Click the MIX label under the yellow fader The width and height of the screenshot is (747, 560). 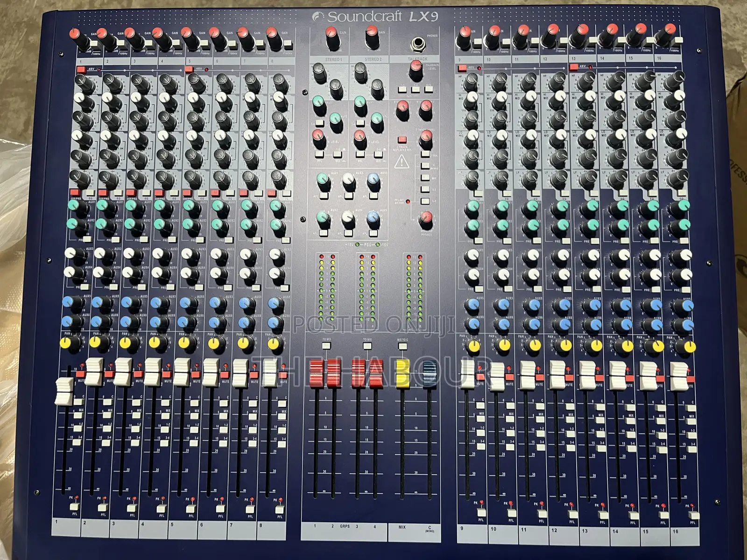(x=402, y=527)
